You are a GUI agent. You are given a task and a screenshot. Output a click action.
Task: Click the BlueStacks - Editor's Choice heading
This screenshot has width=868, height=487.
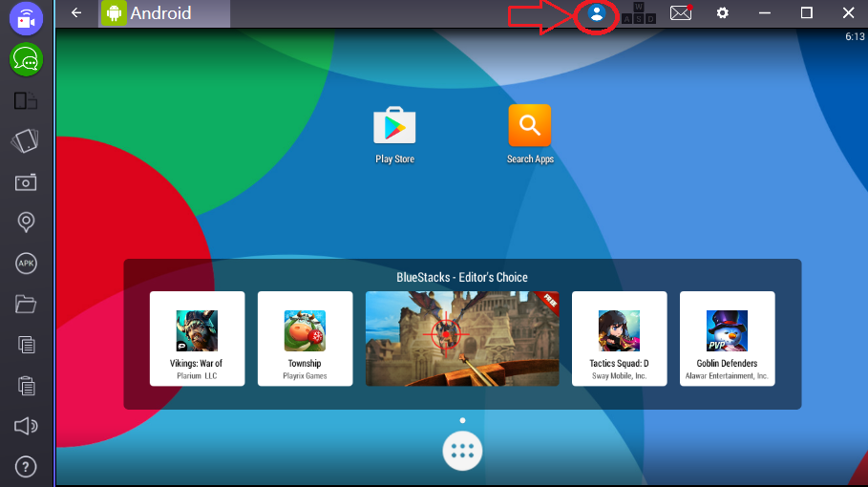click(462, 277)
